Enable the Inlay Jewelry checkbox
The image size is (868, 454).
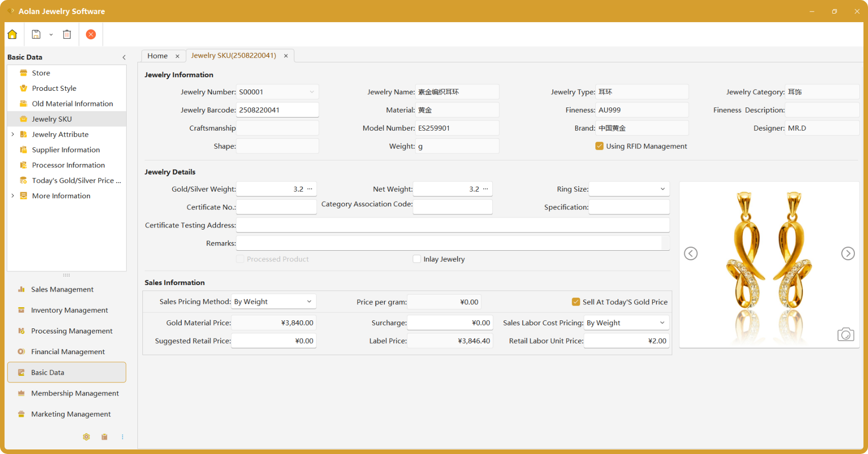point(417,259)
